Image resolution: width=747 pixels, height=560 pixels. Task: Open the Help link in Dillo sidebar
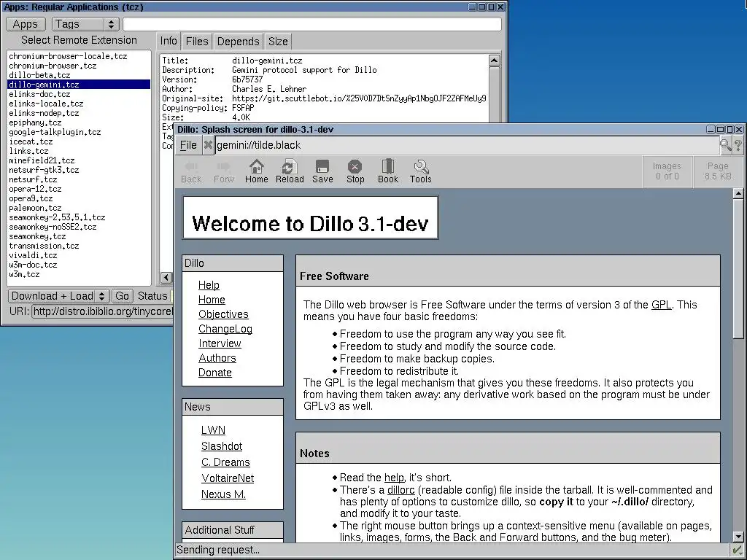pyautogui.click(x=209, y=285)
